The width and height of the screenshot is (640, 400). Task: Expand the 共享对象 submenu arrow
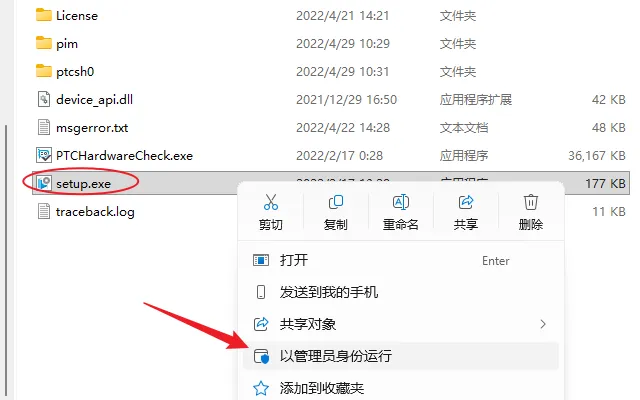542,324
